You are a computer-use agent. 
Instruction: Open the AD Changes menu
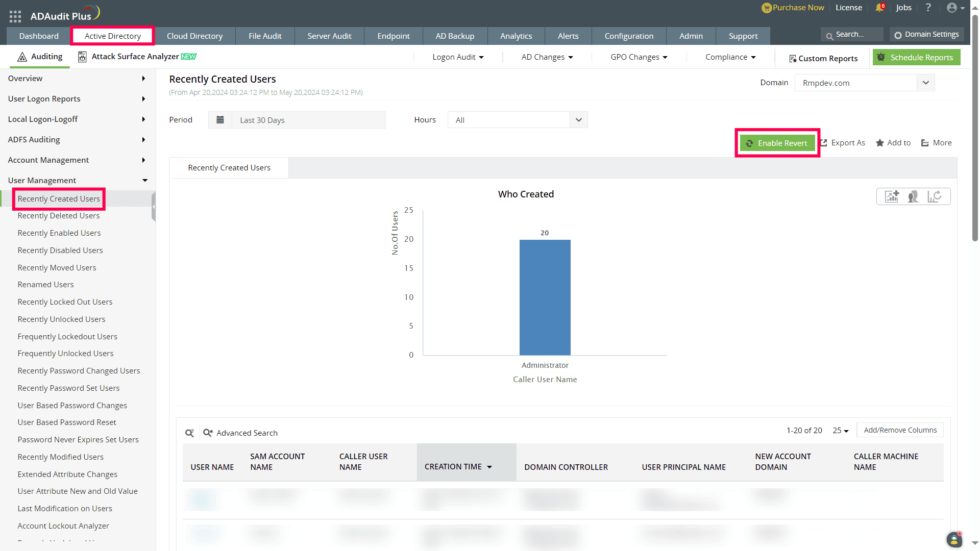[x=547, y=57]
